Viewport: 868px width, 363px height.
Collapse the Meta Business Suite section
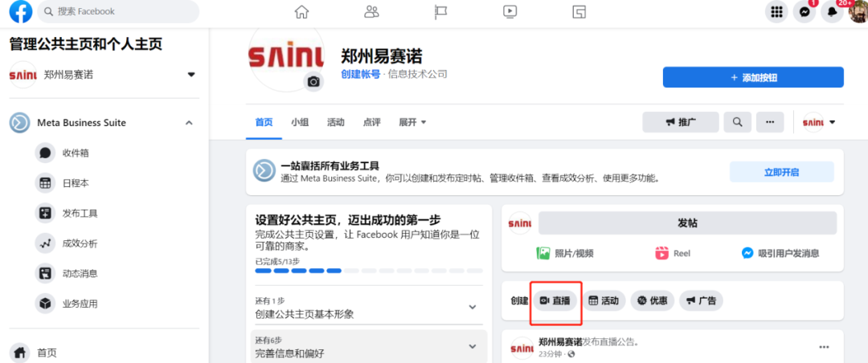tap(189, 123)
